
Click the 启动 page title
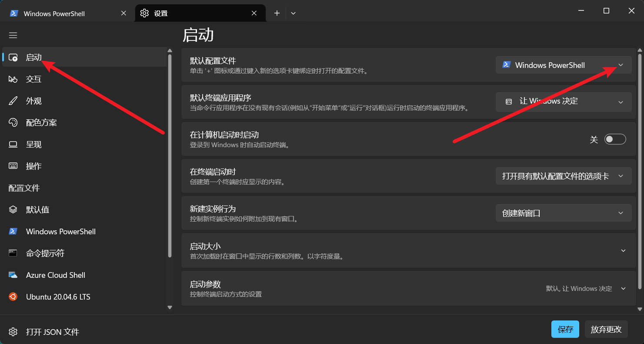198,35
